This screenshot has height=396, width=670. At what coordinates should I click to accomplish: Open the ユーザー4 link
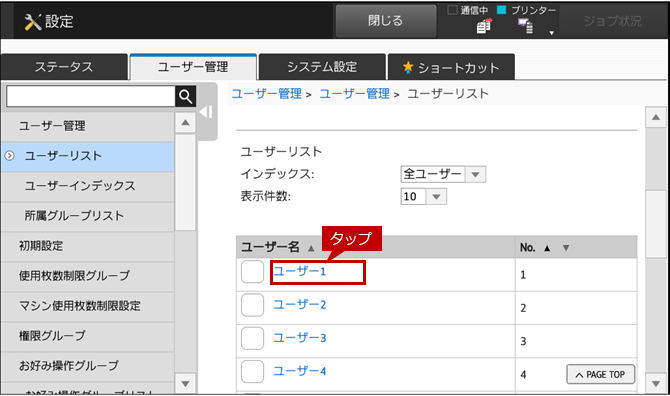(x=299, y=371)
